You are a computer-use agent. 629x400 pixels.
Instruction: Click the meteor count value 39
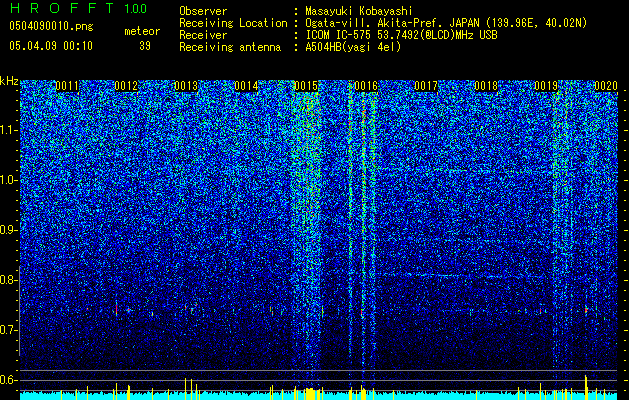coord(145,46)
